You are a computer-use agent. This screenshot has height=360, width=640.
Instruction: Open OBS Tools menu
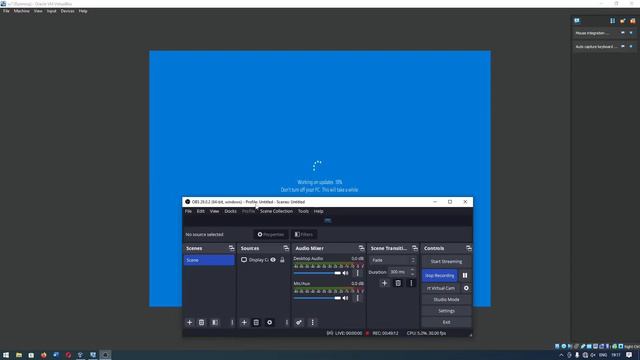click(303, 211)
